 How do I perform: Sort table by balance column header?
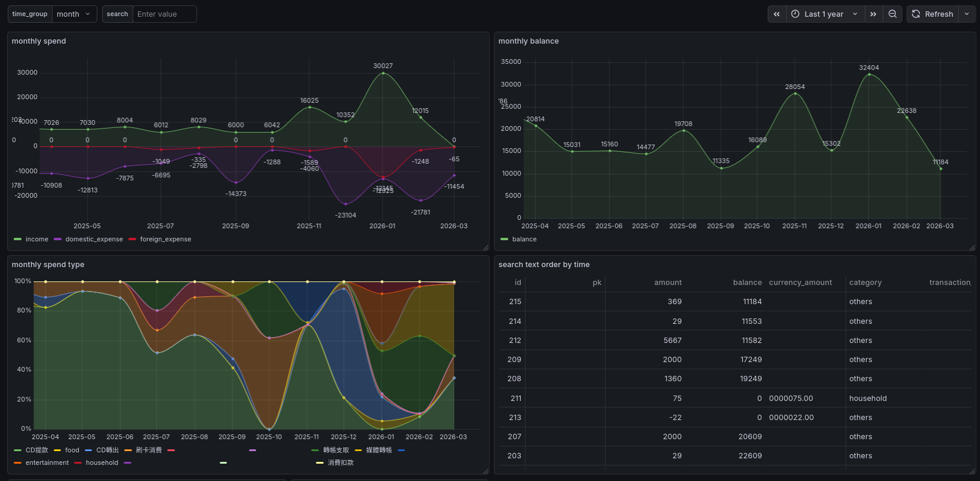[x=747, y=283]
